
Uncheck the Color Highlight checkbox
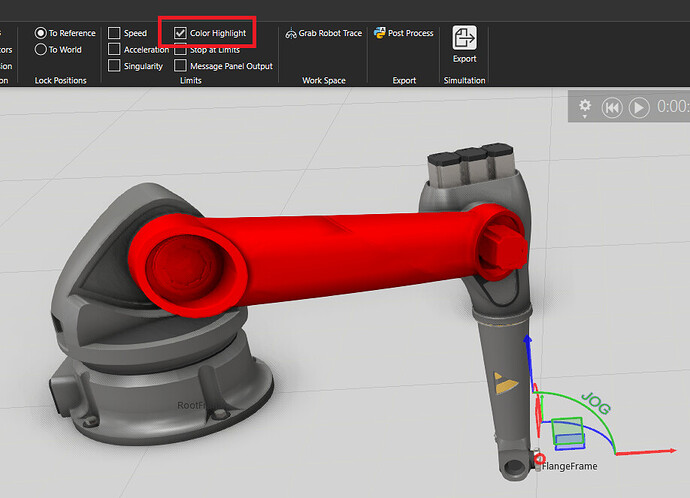click(180, 33)
